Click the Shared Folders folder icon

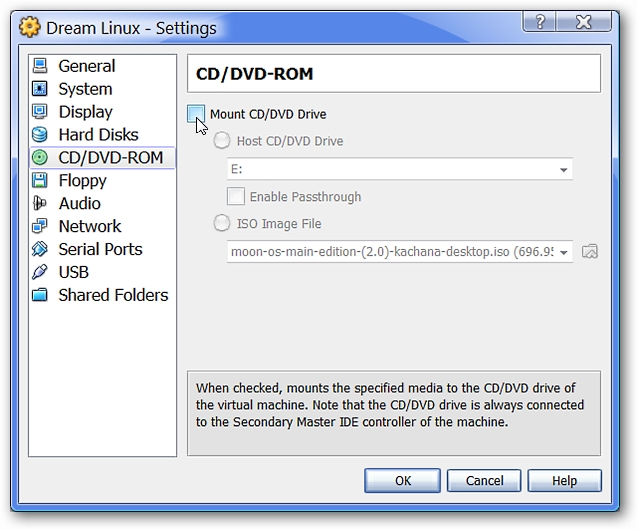(x=40, y=294)
